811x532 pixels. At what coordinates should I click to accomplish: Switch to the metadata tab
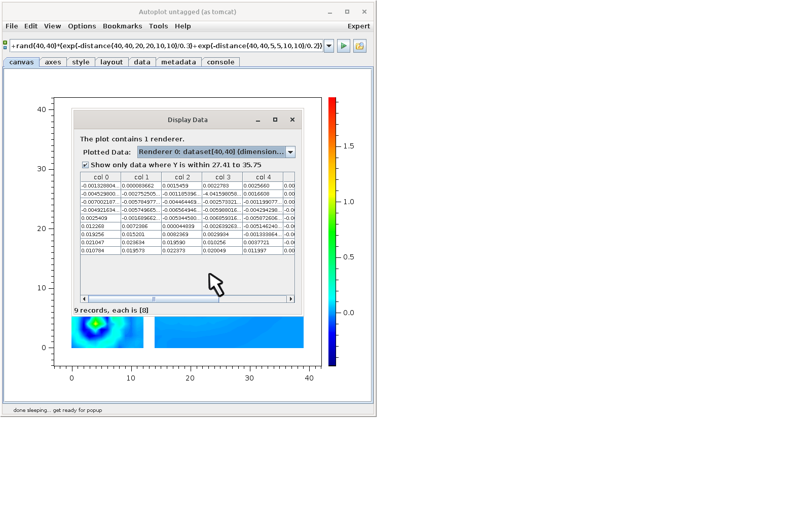pos(178,62)
